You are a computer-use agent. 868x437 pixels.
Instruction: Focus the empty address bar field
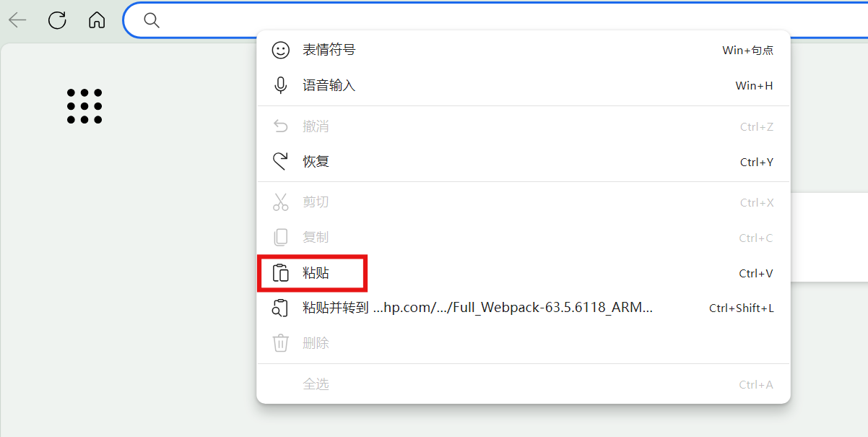505,20
